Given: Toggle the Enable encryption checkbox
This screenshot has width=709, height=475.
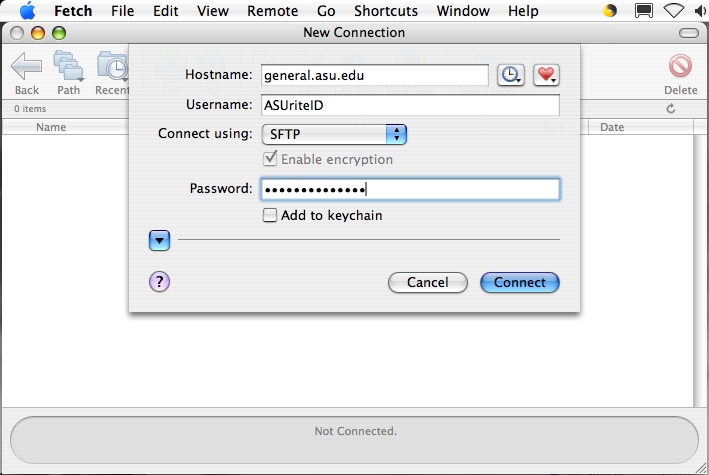Looking at the screenshot, I should tap(270, 158).
